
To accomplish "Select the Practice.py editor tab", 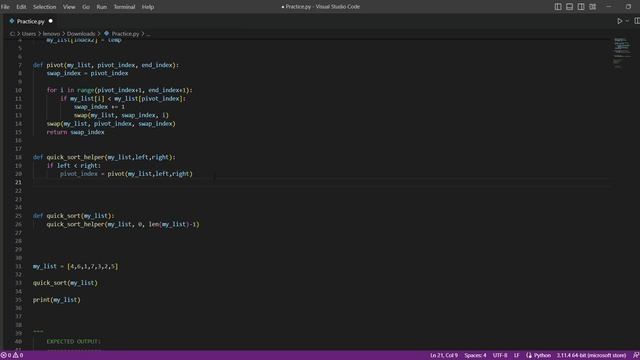I will (x=31, y=21).
